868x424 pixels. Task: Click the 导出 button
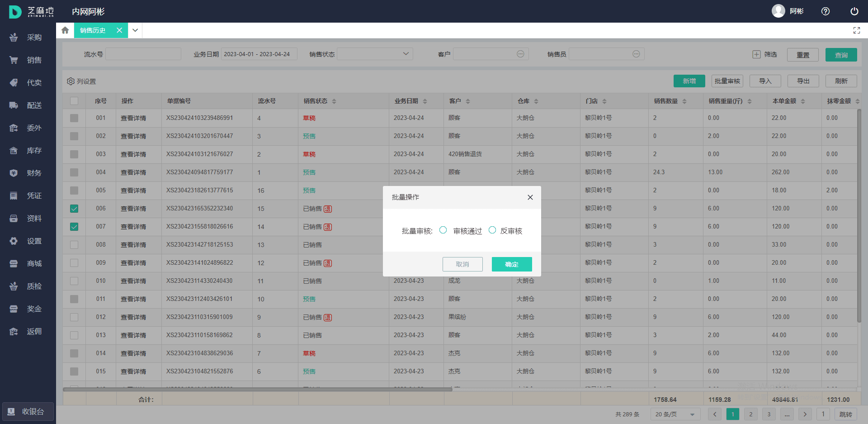(803, 81)
